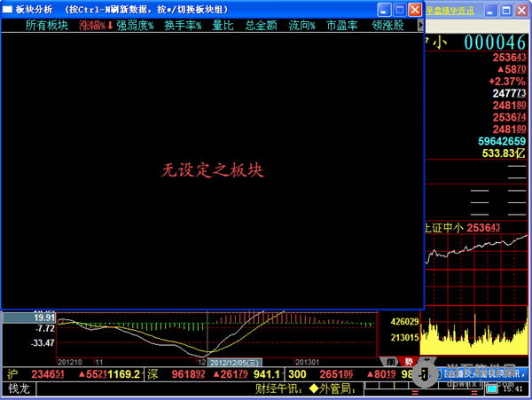
Task: Sort by 量比 column header
Action: (223, 26)
